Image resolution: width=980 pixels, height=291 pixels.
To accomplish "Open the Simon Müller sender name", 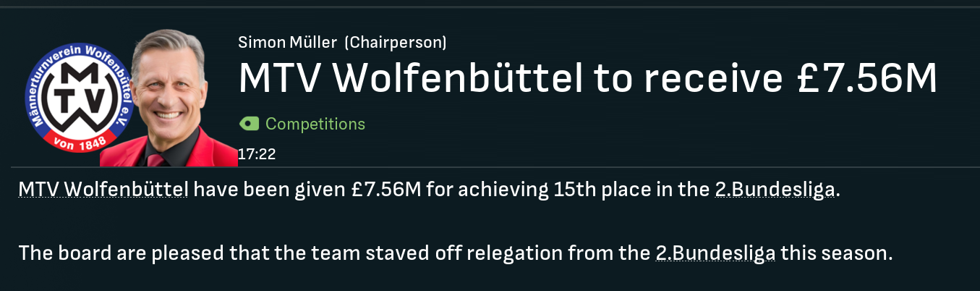I will [x=287, y=43].
